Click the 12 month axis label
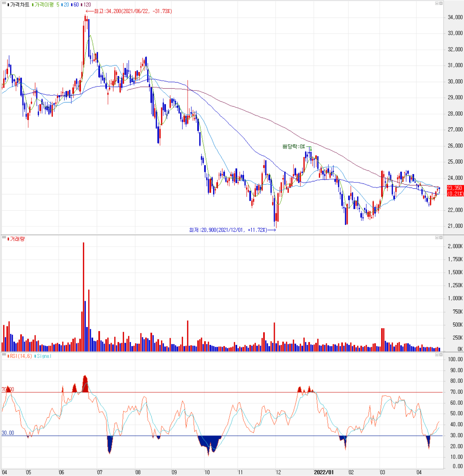 279,472
